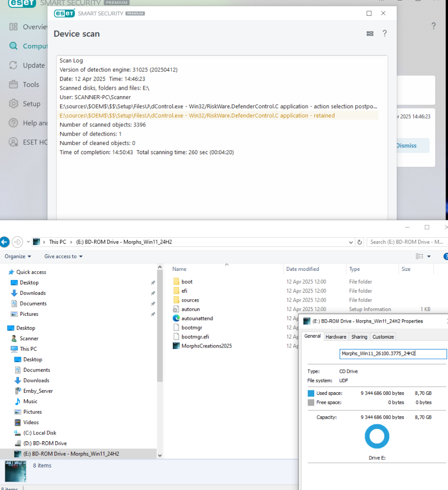Select the autounattend file

[197, 318]
